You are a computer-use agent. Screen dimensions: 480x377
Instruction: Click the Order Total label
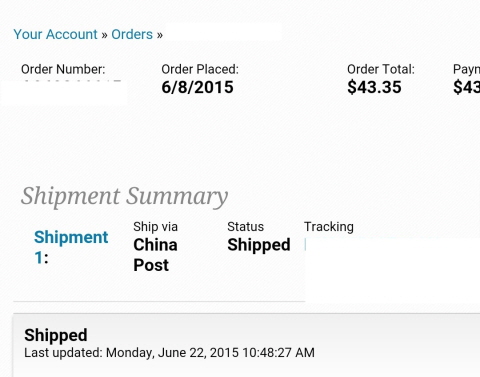381,69
